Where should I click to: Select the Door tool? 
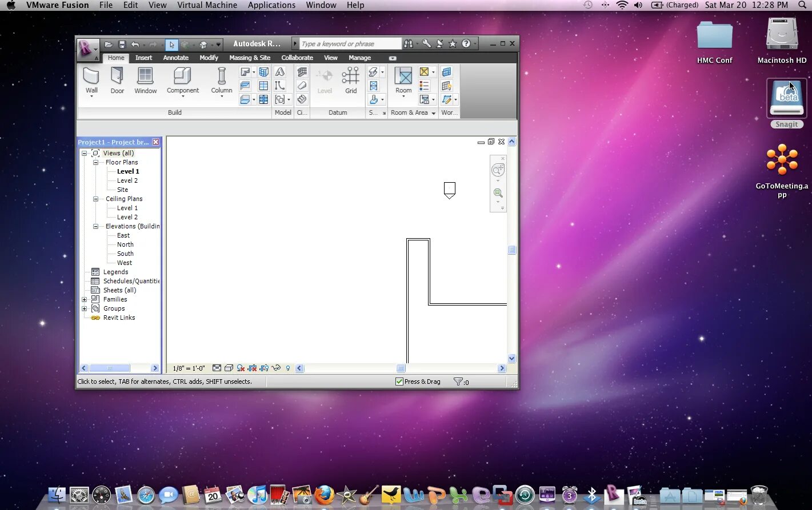117,81
